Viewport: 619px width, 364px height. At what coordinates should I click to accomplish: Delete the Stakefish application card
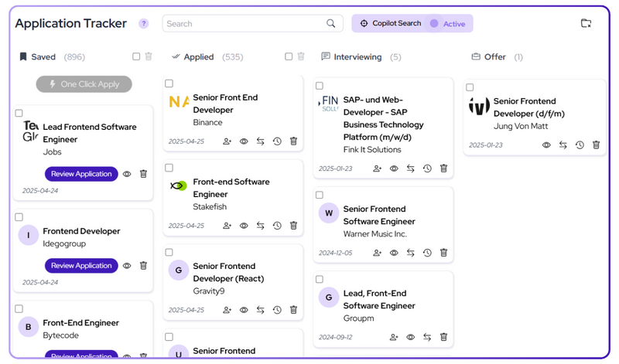click(x=294, y=226)
